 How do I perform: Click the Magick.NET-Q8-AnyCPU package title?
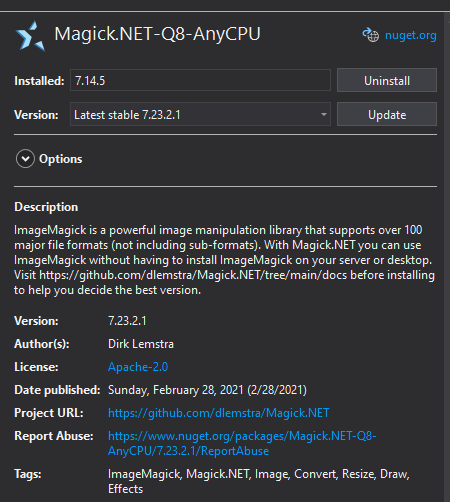(x=157, y=34)
